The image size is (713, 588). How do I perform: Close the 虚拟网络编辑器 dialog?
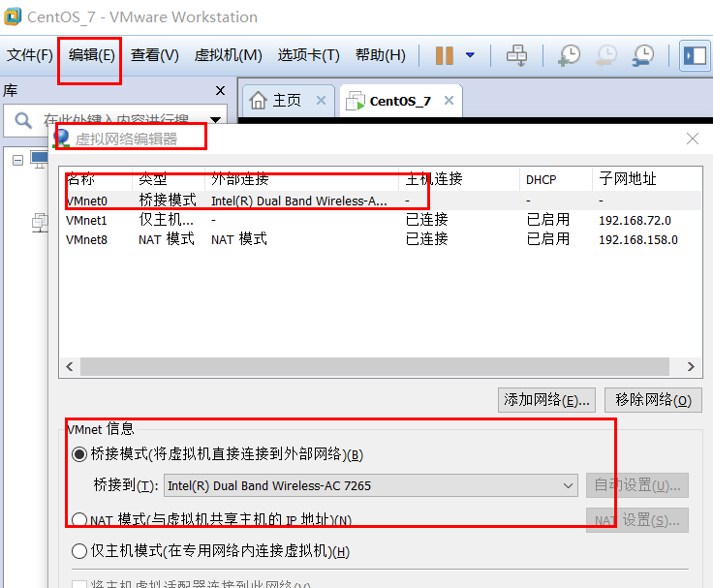tap(692, 139)
